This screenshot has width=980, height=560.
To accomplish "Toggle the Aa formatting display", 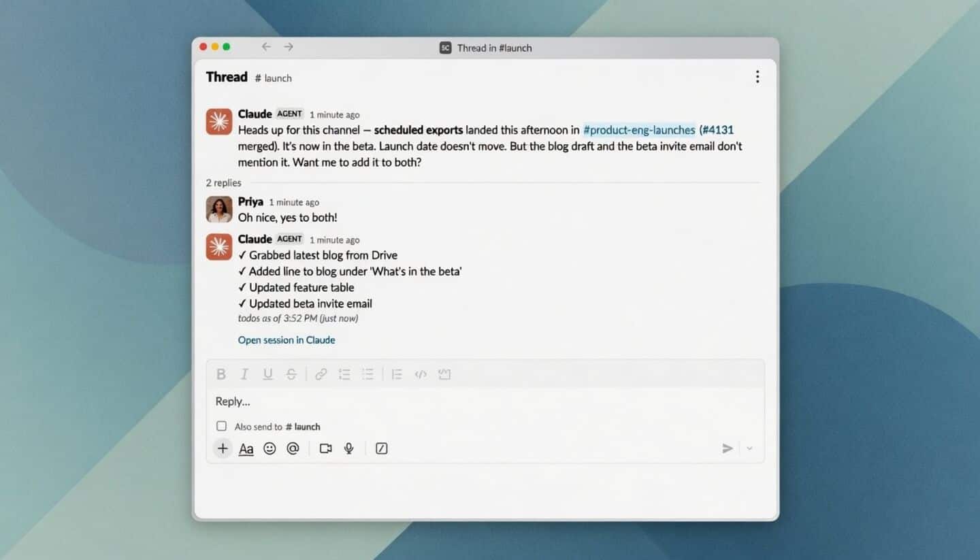I will tap(246, 448).
